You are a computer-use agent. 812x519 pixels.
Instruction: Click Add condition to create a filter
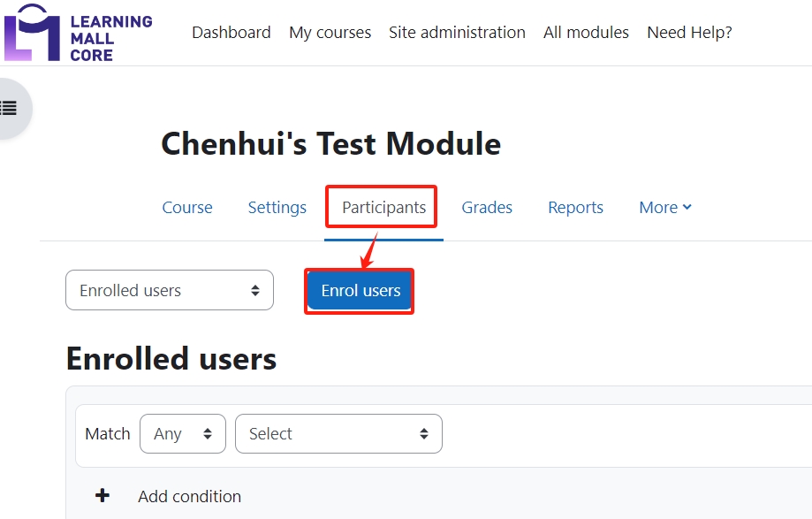coord(189,496)
